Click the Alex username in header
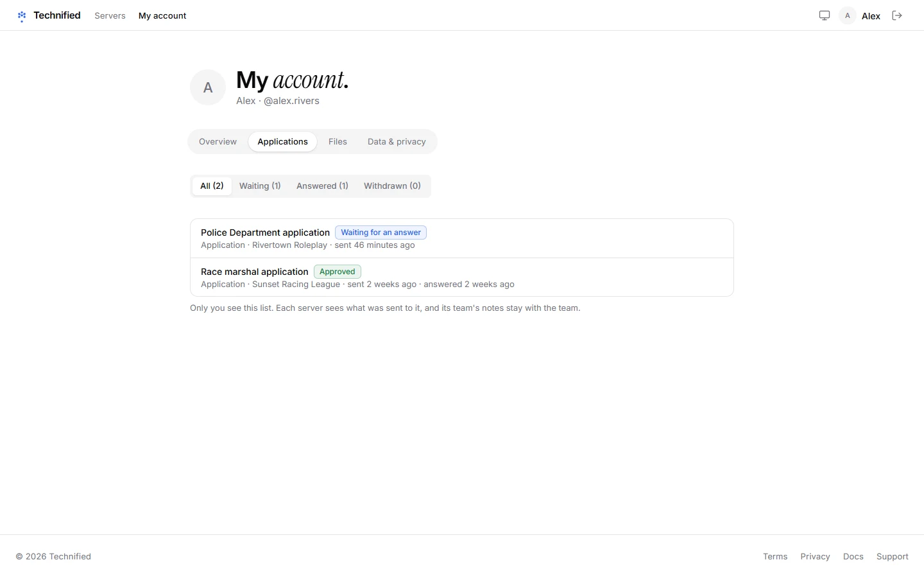This screenshot has height=578, width=924. pyautogui.click(x=871, y=16)
